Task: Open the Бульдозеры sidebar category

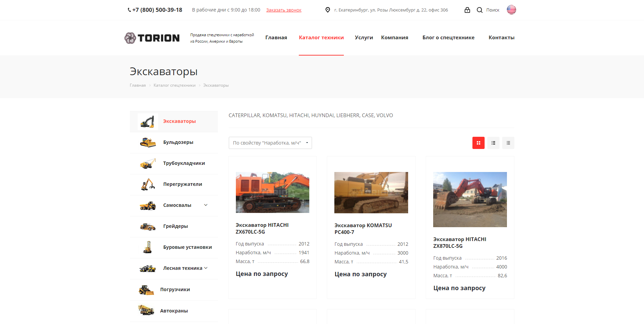Action: [x=174, y=143]
